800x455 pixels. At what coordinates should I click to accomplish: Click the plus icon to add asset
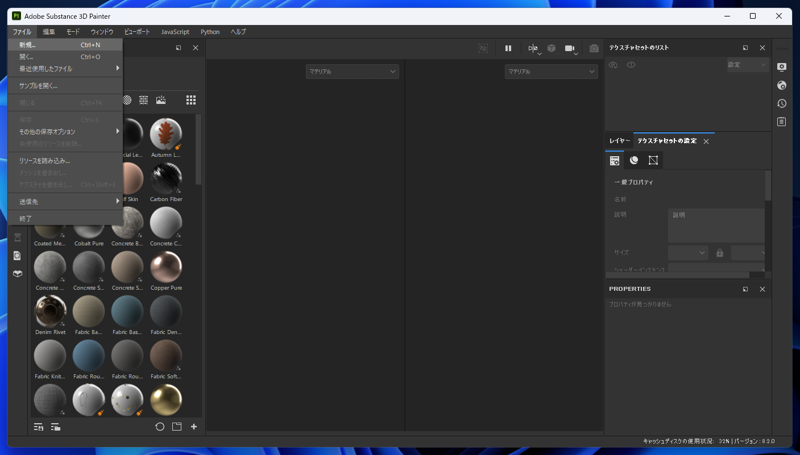click(x=194, y=427)
